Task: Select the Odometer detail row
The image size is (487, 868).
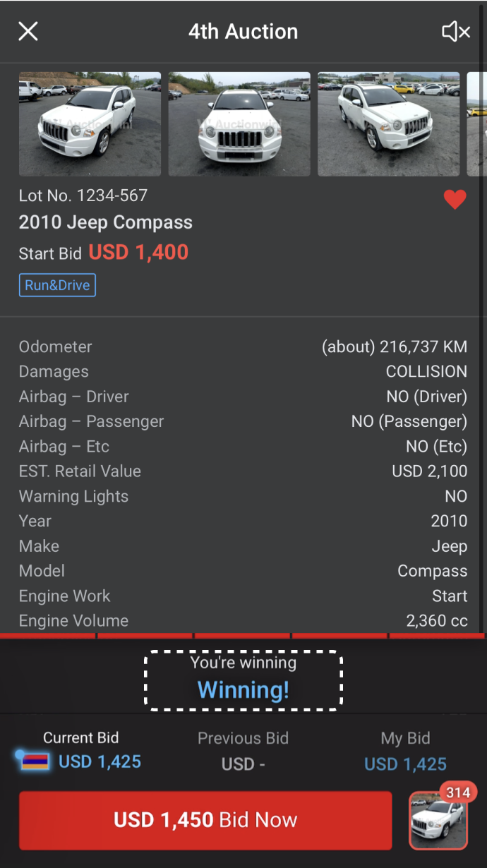Action: (243, 346)
